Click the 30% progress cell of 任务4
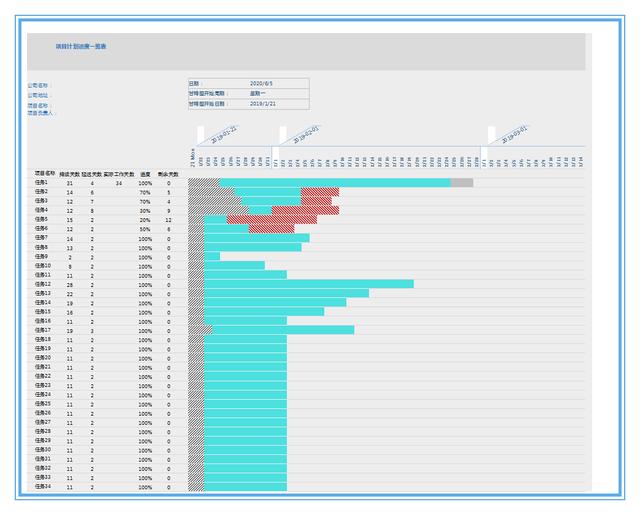Image resolution: width=640 pixels, height=515 pixels. tap(145, 211)
